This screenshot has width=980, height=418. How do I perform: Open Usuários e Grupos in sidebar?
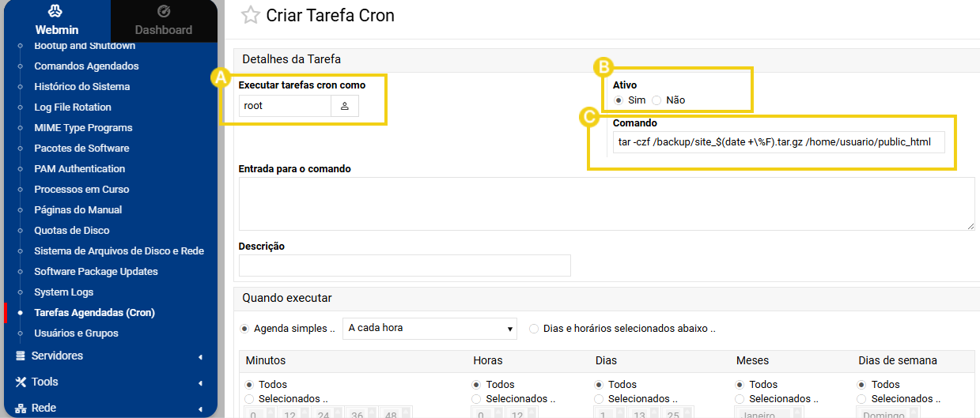[x=77, y=333]
